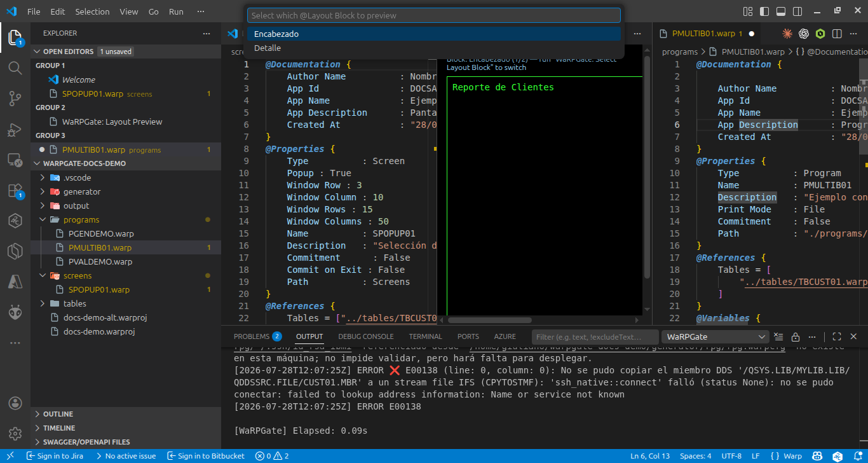Open more actions in Output panel toolbar
Viewport: 868px width, 463px height.
click(811, 336)
